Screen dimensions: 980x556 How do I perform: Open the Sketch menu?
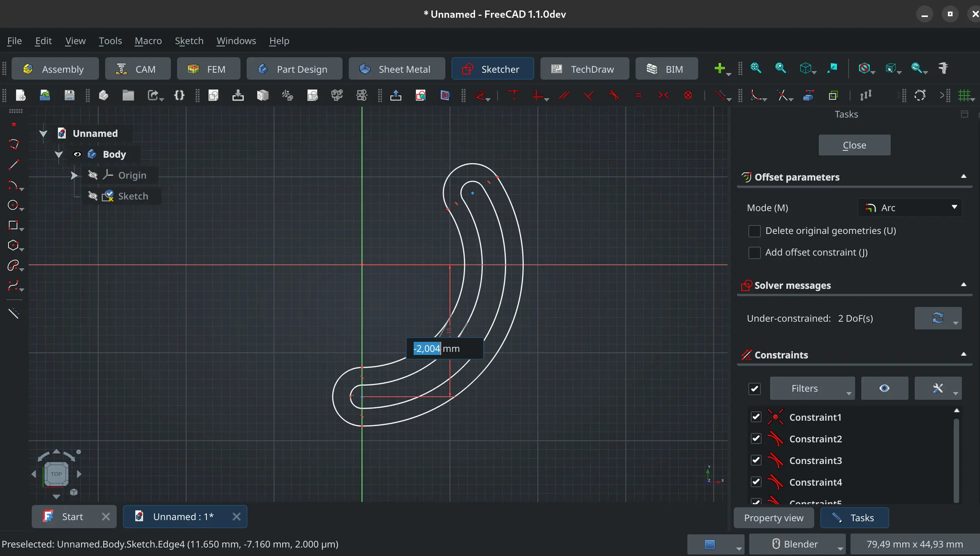pos(189,40)
